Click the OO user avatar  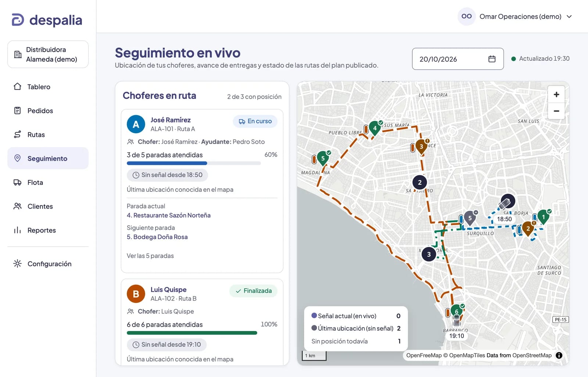point(467,17)
